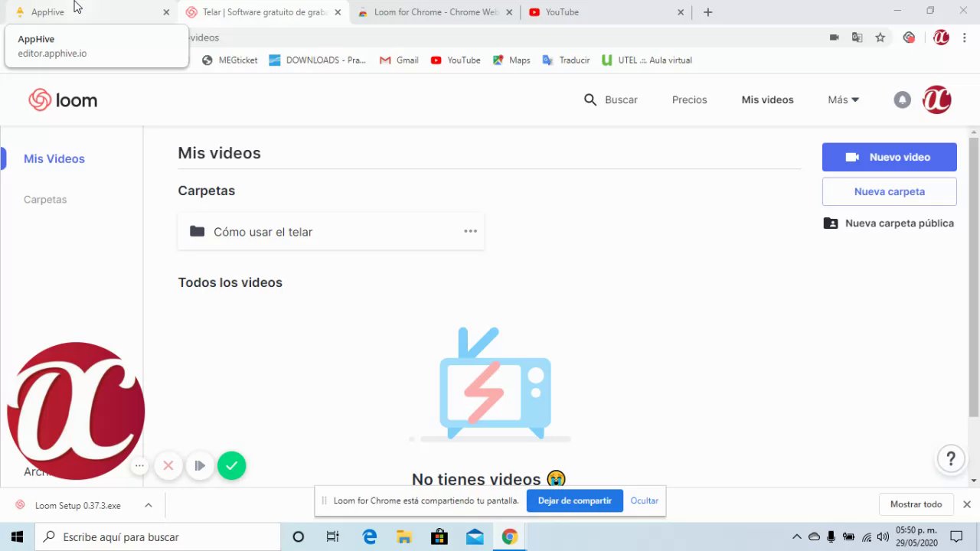
Task: Open Mail app from taskbar
Action: point(475,536)
